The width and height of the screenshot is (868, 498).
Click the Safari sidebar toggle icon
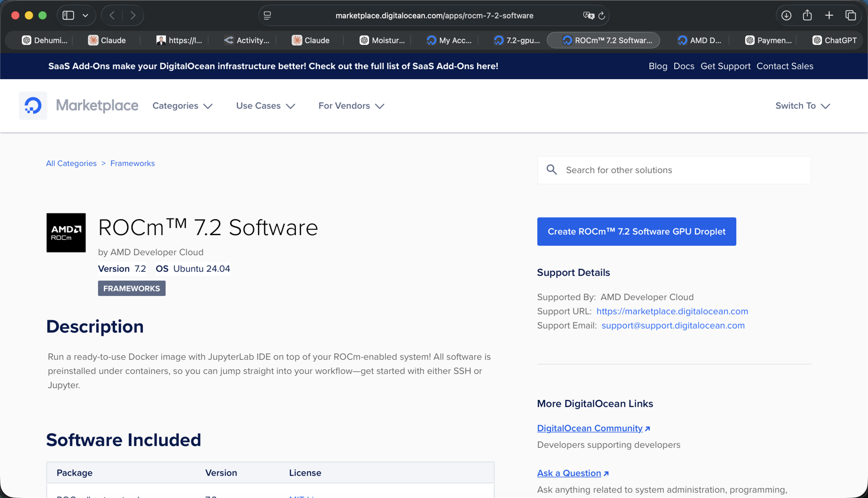point(68,15)
